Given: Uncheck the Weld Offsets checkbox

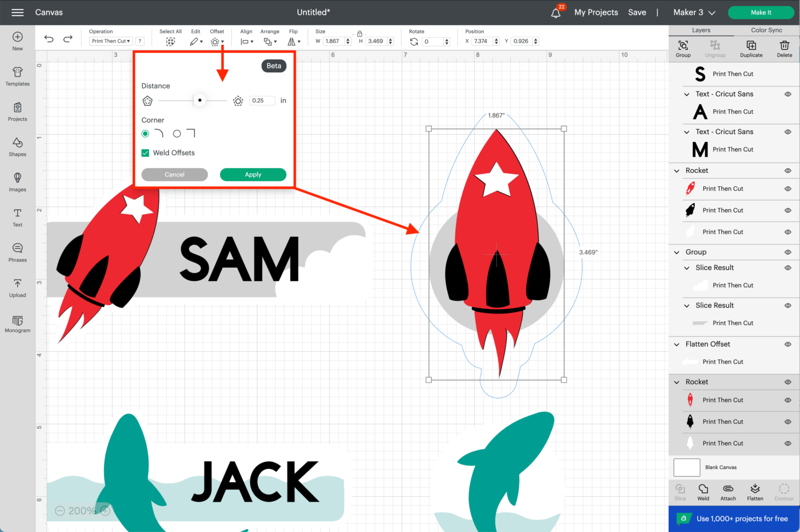Looking at the screenshot, I should [x=145, y=153].
